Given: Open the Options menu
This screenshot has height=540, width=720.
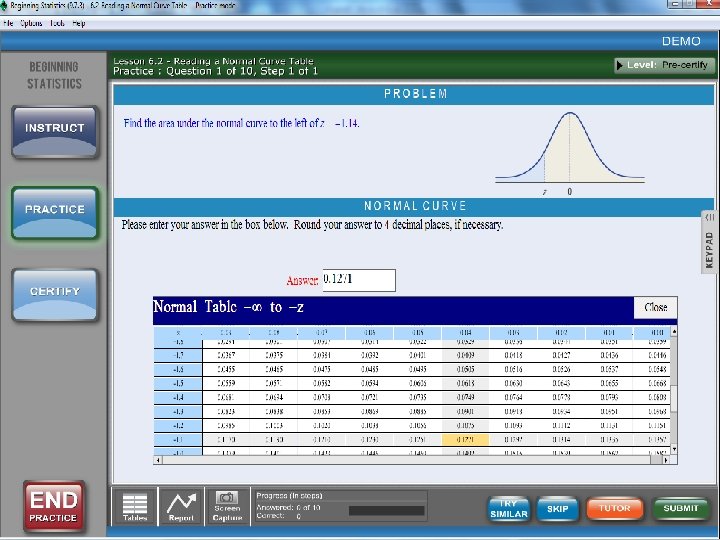Looking at the screenshot, I should [31, 23].
